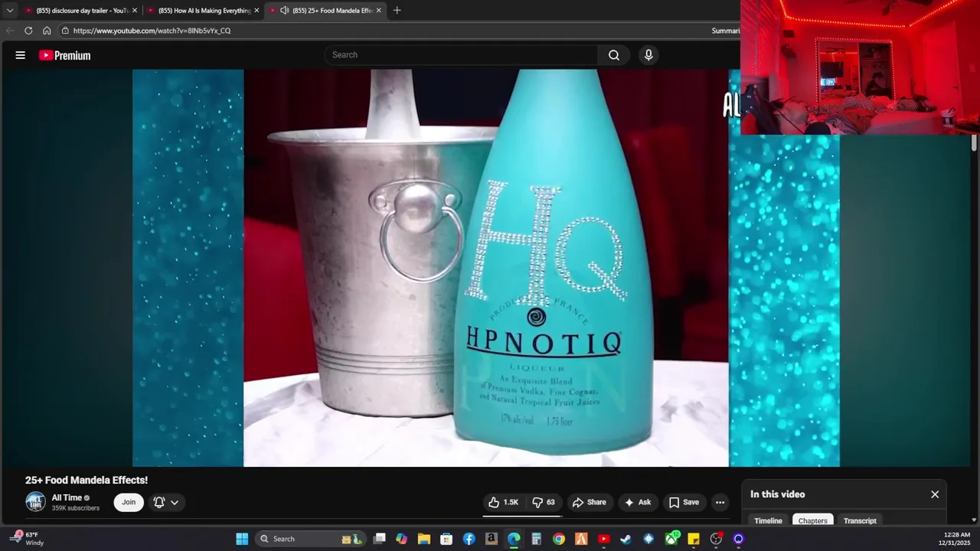Click the browser address bar URL

coord(152,31)
